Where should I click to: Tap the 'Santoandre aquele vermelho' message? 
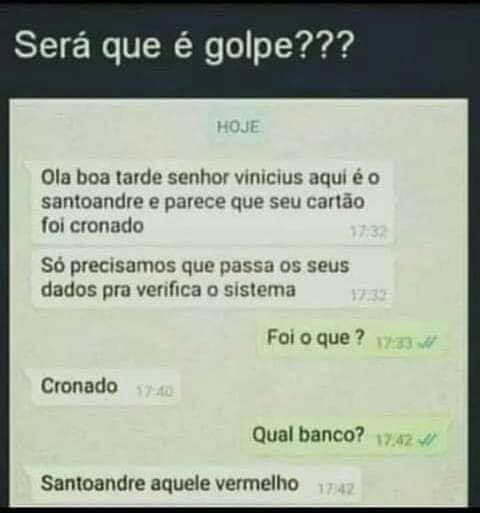click(196, 485)
